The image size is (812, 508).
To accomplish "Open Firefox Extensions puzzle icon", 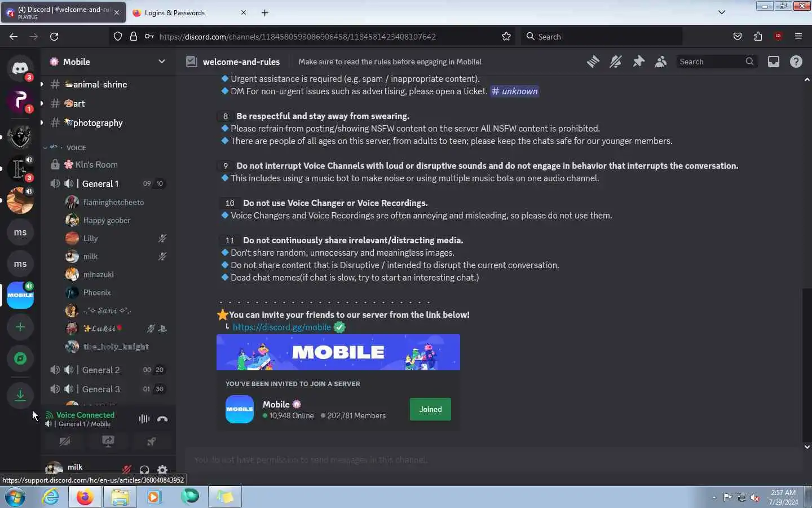I will [758, 36].
